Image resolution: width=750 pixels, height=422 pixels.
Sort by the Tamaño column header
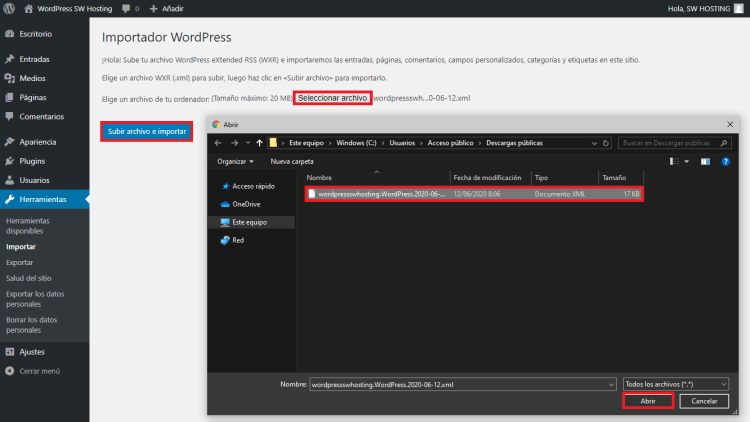(621, 178)
